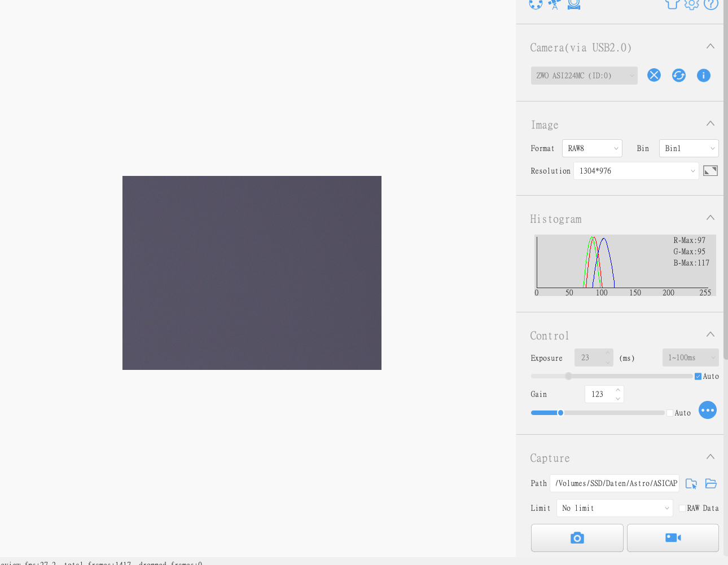Click the Gain value field 123
This screenshot has width=728, height=565.
[599, 394]
